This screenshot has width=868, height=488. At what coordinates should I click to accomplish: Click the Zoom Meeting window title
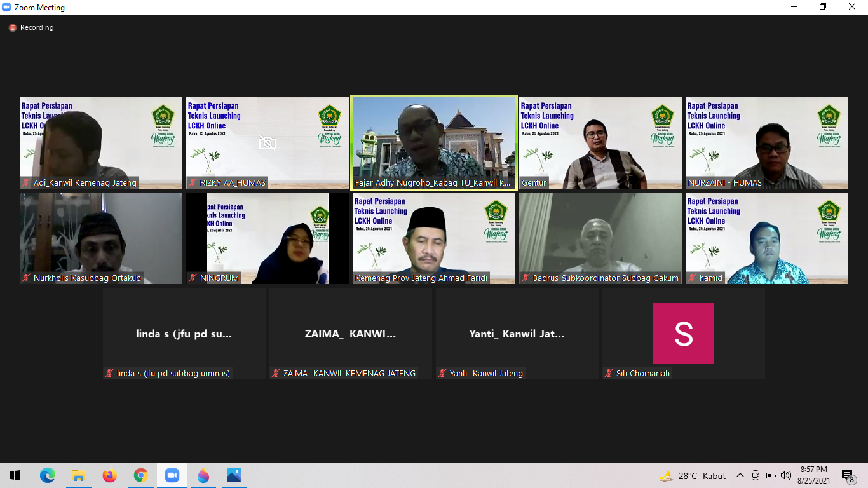[39, 8]
